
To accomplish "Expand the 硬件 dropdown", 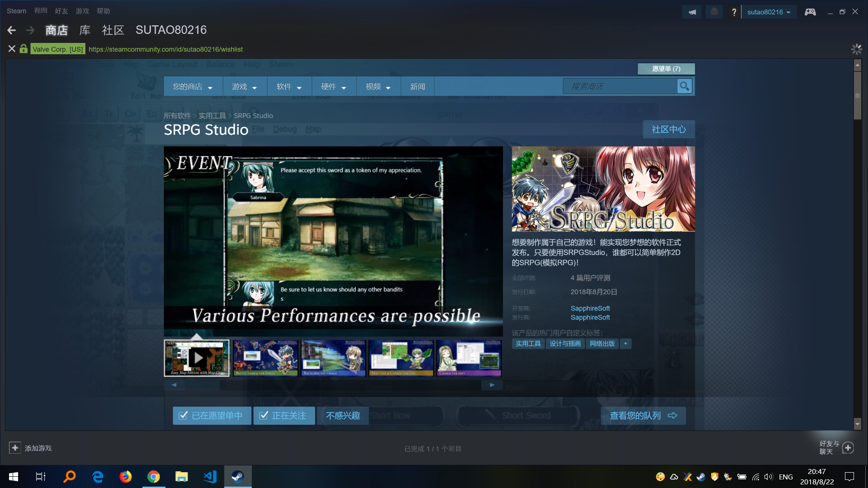I will tap(334, 86).
